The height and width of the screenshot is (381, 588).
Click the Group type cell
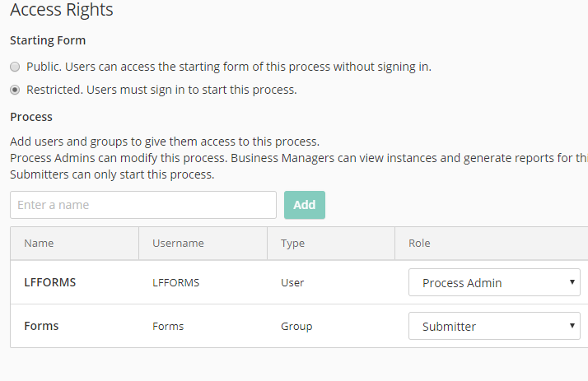[296, 327]
